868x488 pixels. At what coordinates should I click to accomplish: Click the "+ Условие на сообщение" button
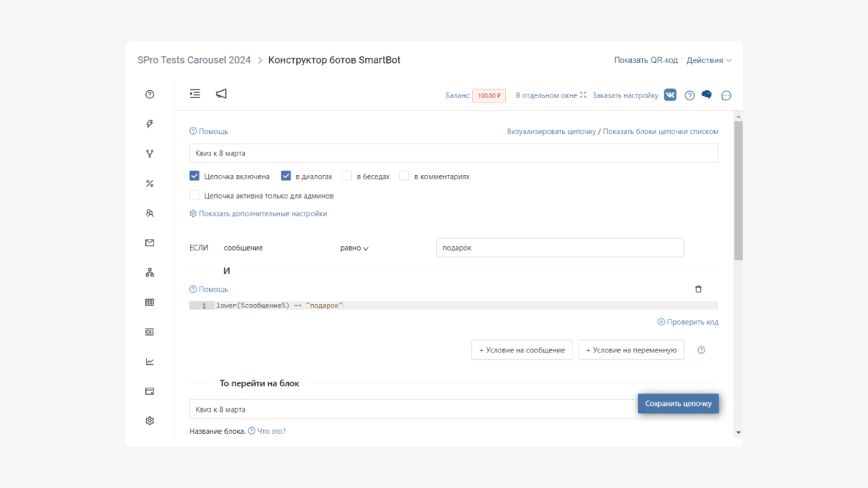tap(522, 350)
